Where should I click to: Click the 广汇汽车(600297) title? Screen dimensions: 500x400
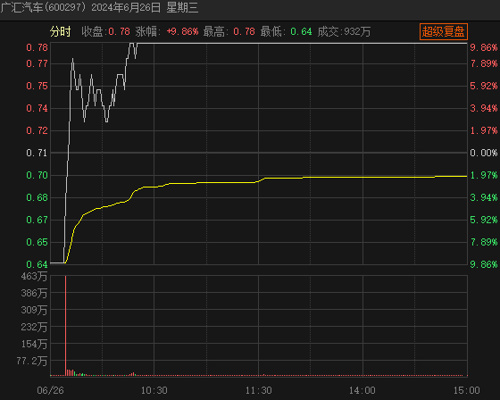point(43,7)
